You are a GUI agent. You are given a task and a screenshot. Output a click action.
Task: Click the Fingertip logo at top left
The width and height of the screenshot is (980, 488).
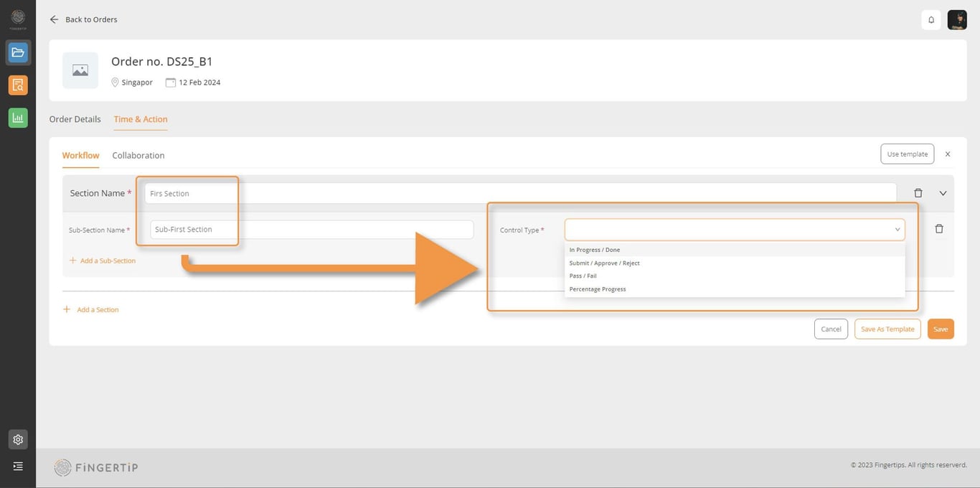(x=18, y=19)
